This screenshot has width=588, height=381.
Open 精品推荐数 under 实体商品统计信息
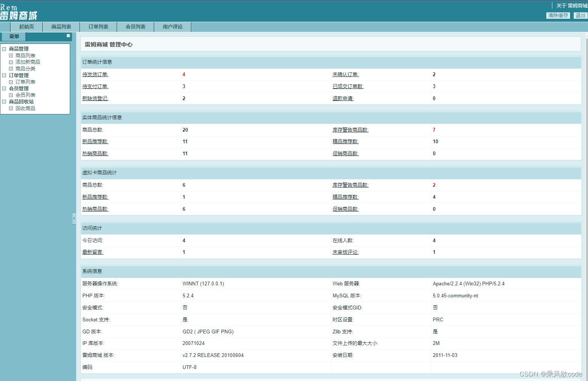[346, 141]
